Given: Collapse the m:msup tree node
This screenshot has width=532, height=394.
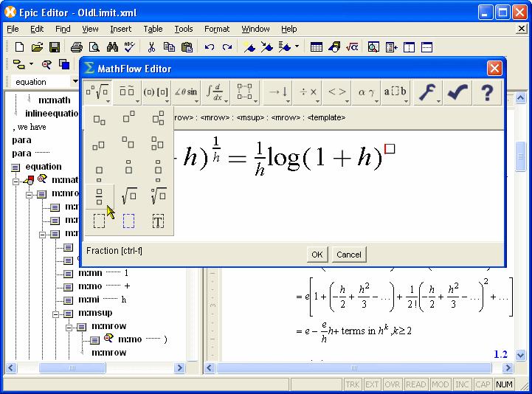Looking at the screenshot, I should [x=55, y=314].
